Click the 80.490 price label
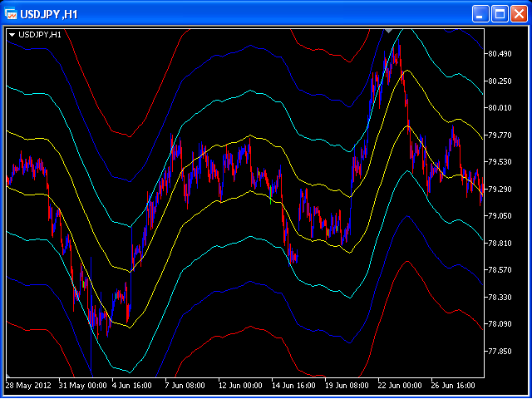This screenshot has width=532, height=399. click(x=500, y=54)
